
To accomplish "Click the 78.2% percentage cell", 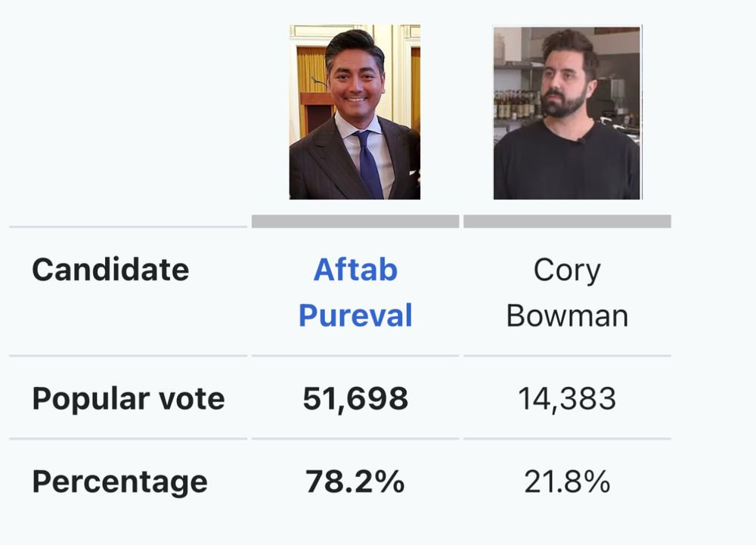I will click(355, 482).
